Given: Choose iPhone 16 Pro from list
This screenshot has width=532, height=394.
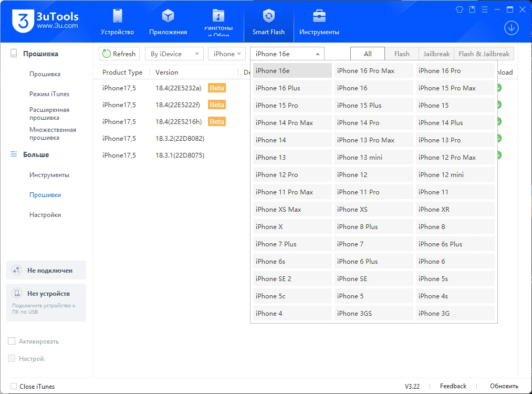Looking at the screenshot, I should coord(455,70).
